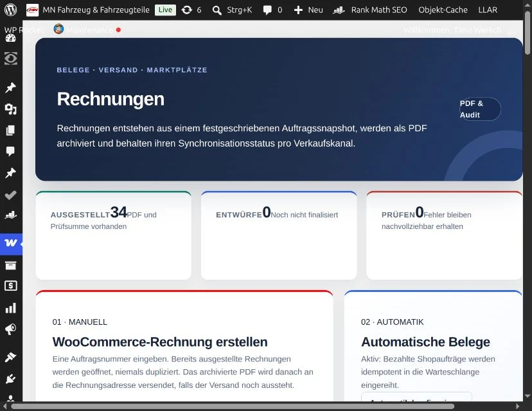
Task: Click the plus icon next to Neu
Action: coord(298,10)
